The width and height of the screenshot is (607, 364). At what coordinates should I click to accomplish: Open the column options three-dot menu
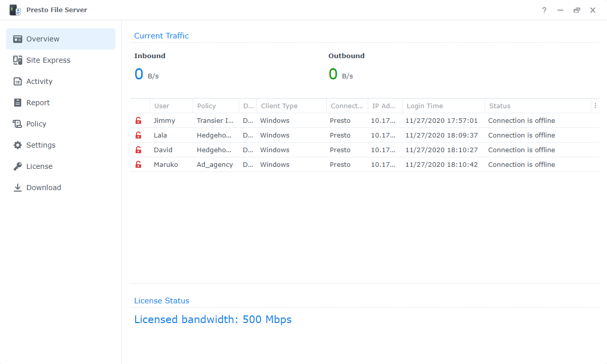[595, 106]
